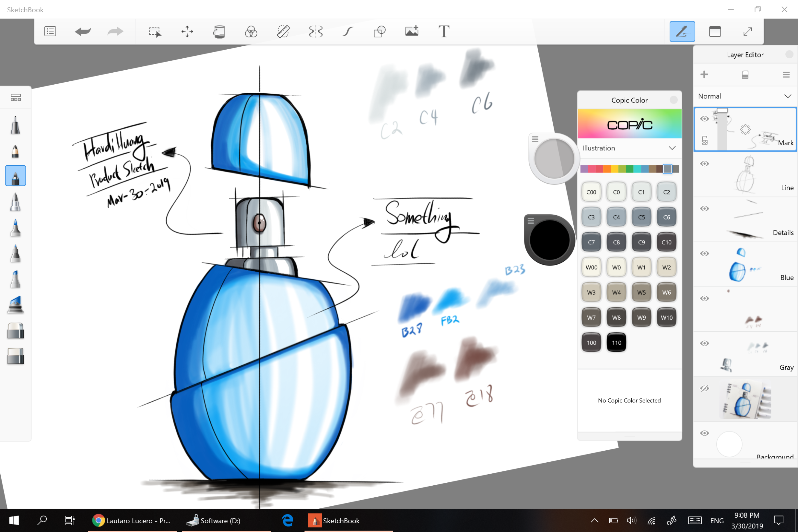Image resolution: width=798 pixels, height=532 pixels.
Task: Open the Normal blend mode dropdown
Action: click(x=745, y=96)
